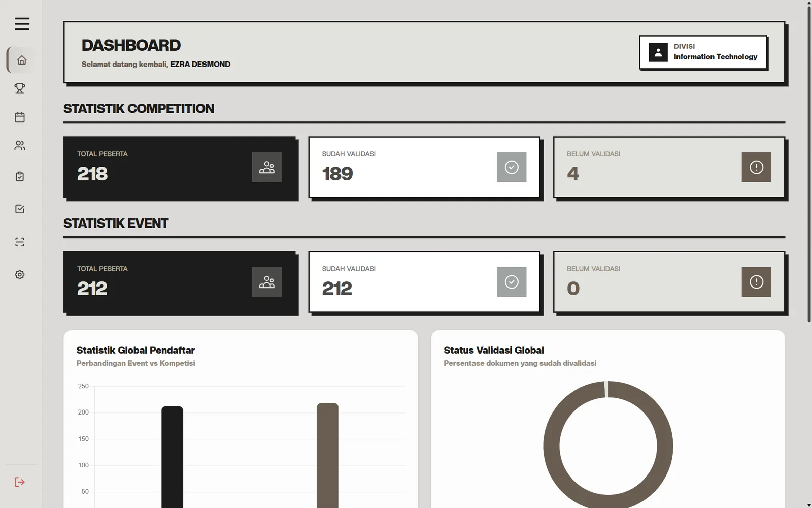Viewport: 812px width, 508px height.
Task: Click the black bar in the chart
Action: 172,457
